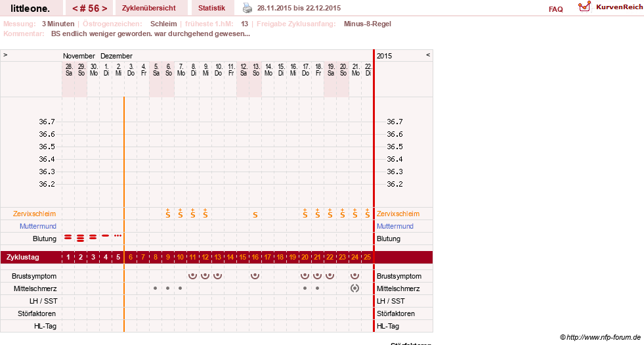Open the Statistik tab

211,8
